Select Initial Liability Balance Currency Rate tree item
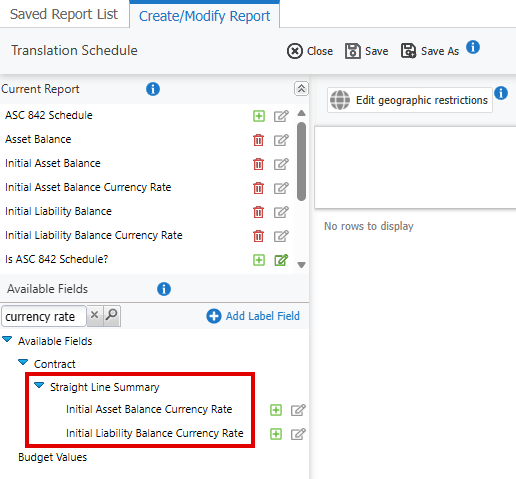This screenshot has height=479, width=516. (155, 433)
